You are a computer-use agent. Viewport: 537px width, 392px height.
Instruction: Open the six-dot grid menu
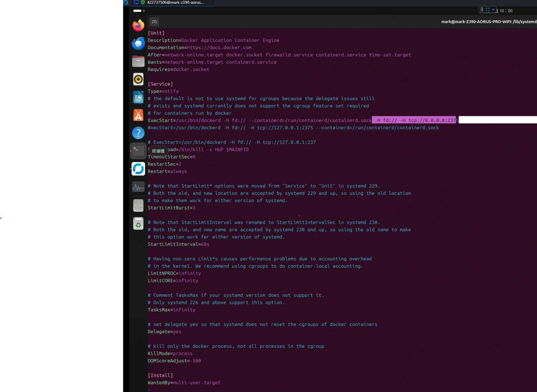[482, 9]
